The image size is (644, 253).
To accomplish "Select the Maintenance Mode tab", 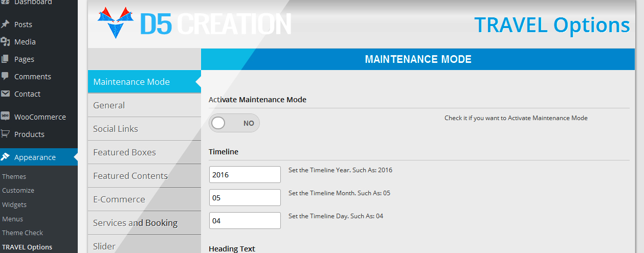I will (144, 82).
